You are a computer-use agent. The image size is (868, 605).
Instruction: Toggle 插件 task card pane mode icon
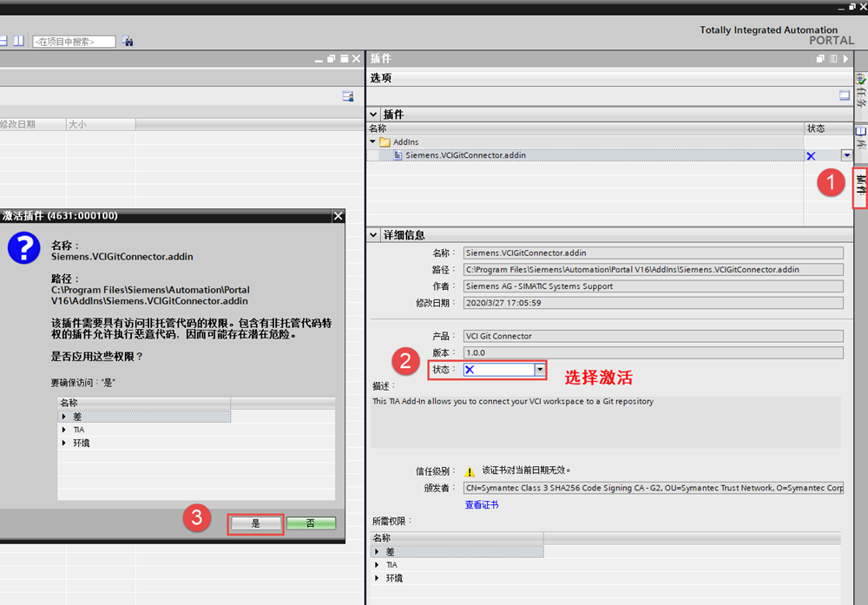point(833,59)
